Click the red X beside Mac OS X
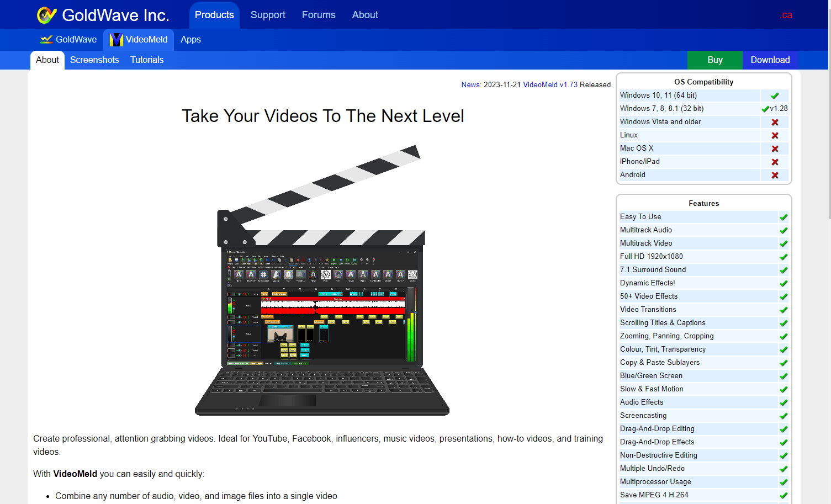Screen dimensions: 831x504 (x=775, y=148)
